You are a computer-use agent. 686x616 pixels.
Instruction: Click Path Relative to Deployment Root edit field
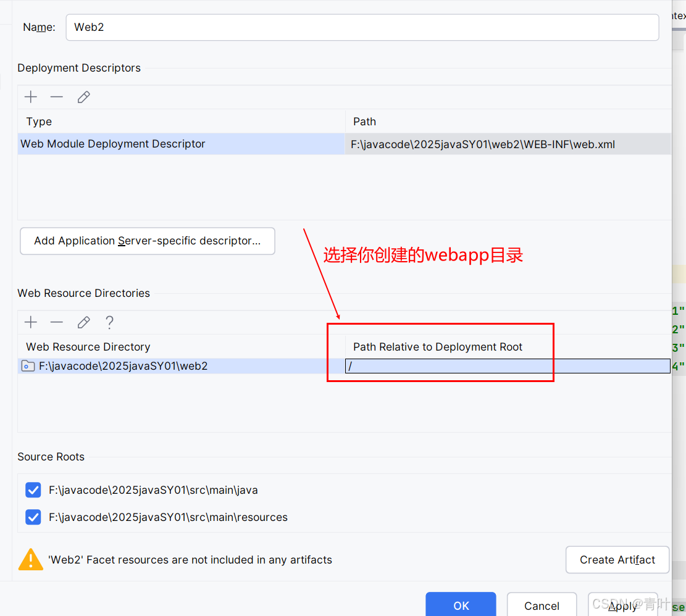tap(508, 366)
